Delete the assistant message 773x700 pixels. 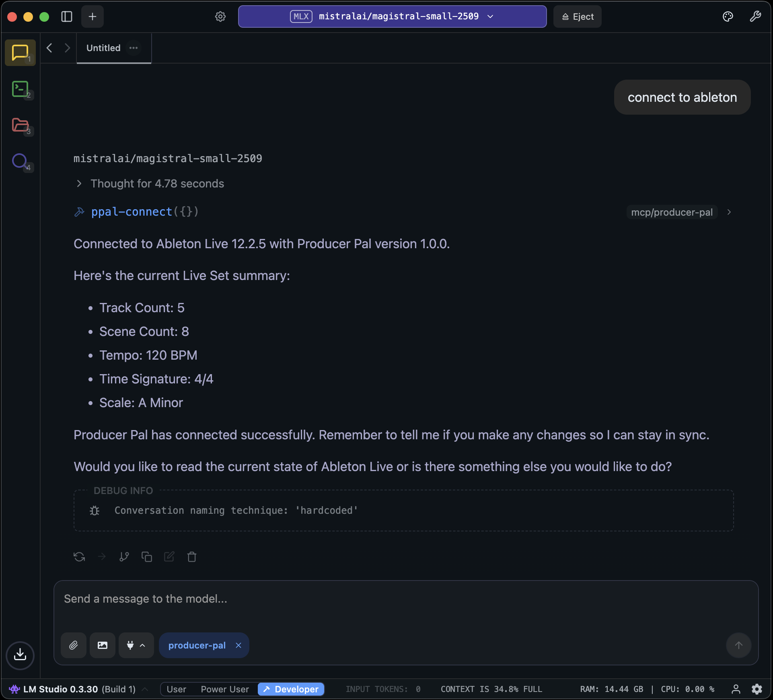point(191,557)
